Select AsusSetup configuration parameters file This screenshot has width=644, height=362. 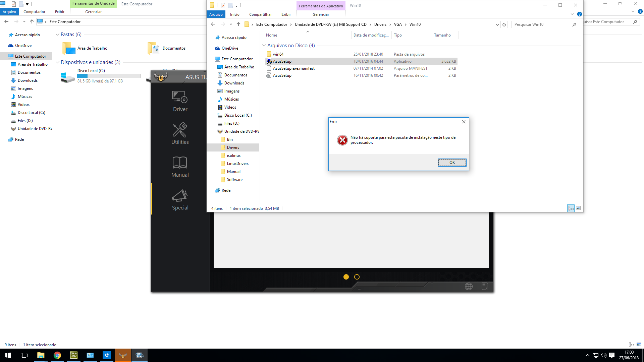coord(361,75)
